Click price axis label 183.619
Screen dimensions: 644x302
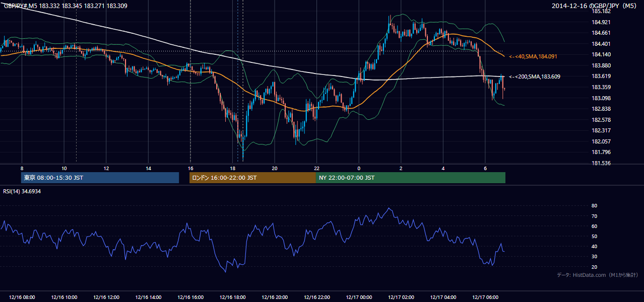601,76
